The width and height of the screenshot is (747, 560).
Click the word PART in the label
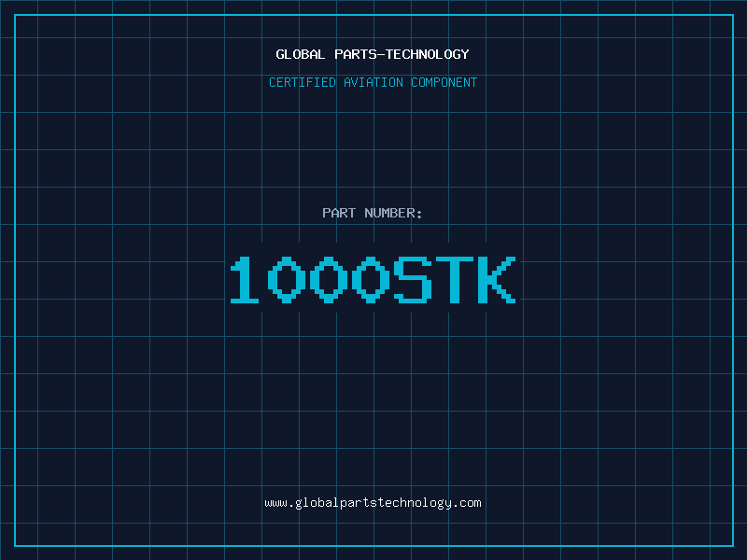[x=339, y=213]
